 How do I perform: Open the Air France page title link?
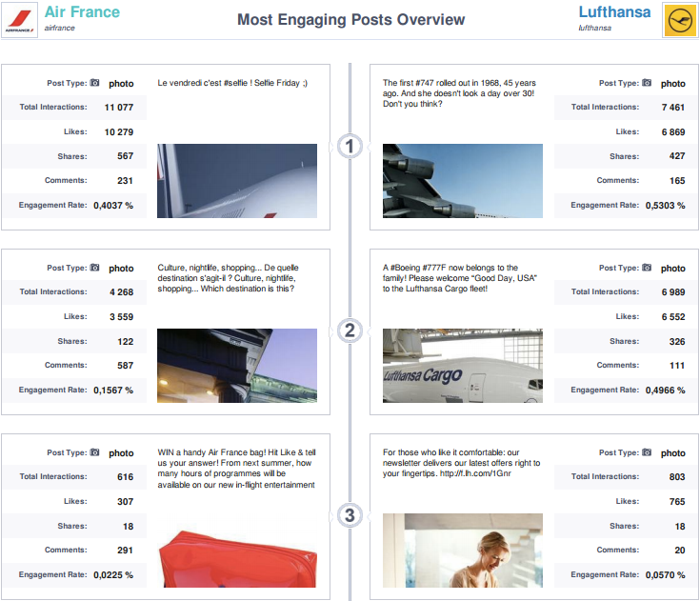click(x=82, y=12)
